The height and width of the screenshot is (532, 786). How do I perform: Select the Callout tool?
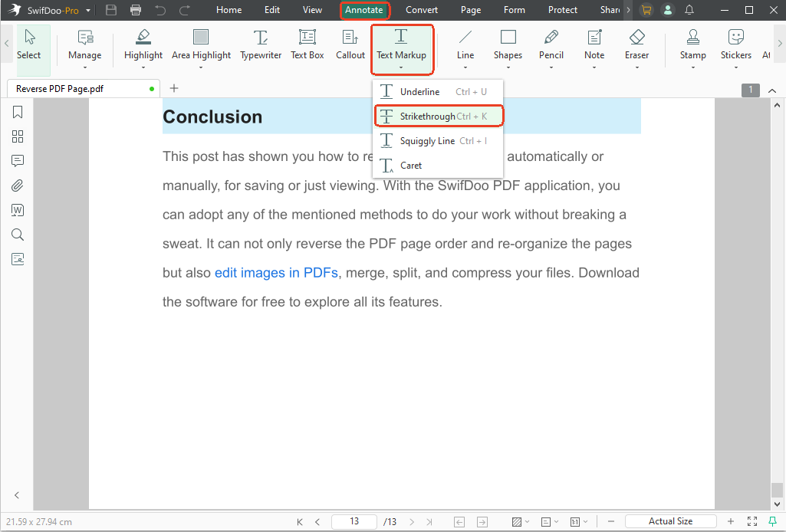coord(350,45)
